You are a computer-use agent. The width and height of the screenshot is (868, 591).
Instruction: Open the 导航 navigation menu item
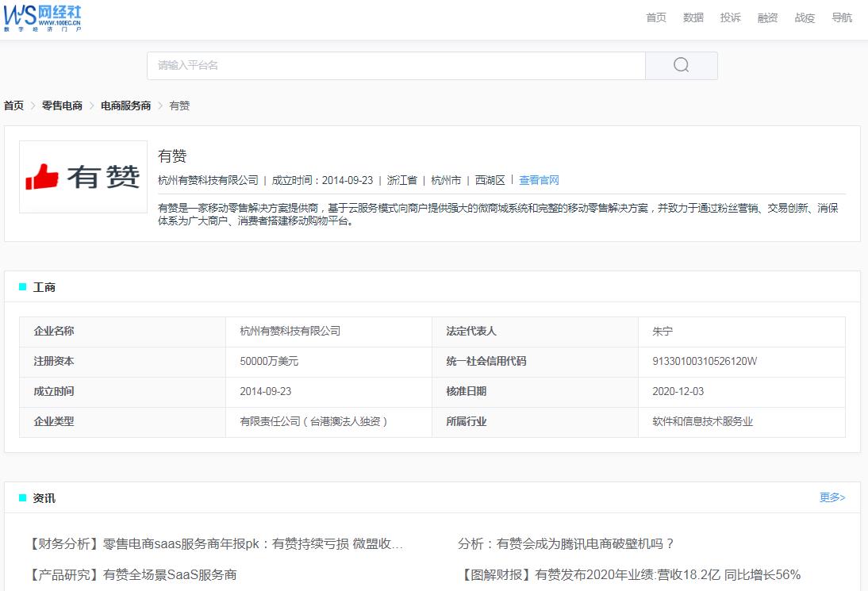click(x=841, y=17)
